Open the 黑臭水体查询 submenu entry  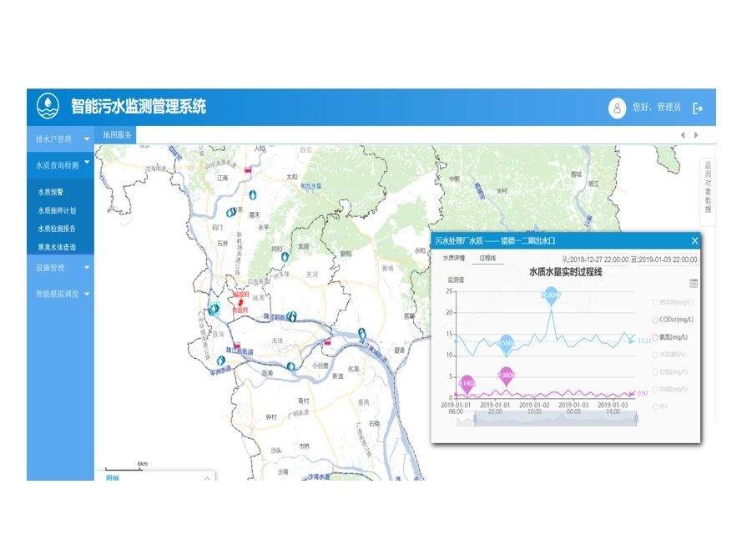[57, 247]
